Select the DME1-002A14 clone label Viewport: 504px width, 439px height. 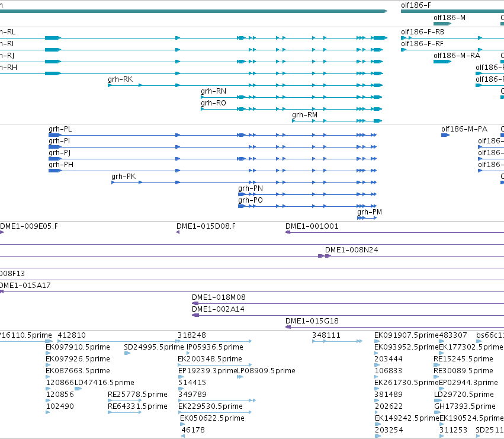click(x=218, y=309)
